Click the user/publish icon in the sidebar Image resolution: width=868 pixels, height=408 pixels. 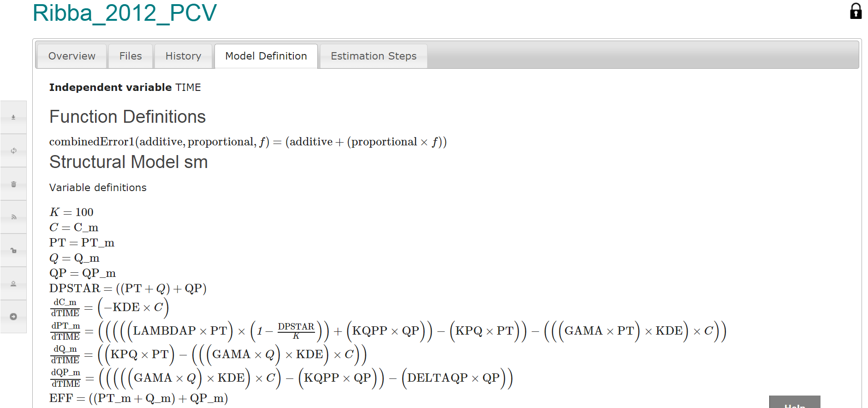point(13,284)
